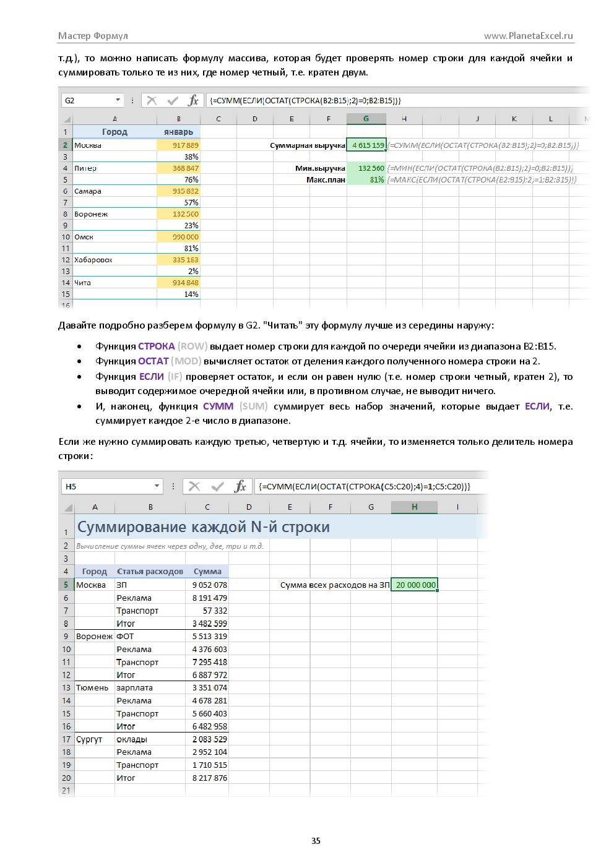Click the 'Статья расходов' header cell

tap(150, 572)
